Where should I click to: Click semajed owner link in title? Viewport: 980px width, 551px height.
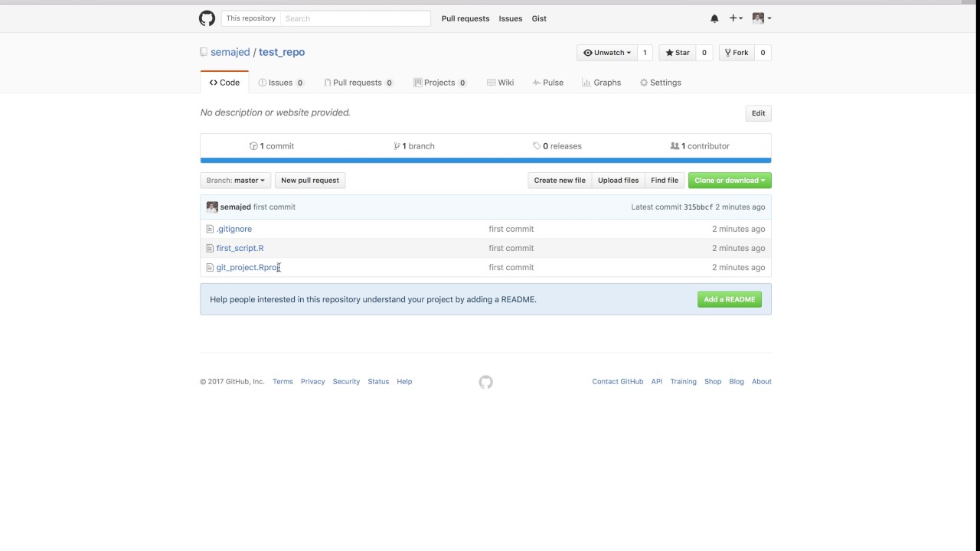pyautogui.click(x=230, y=52)
